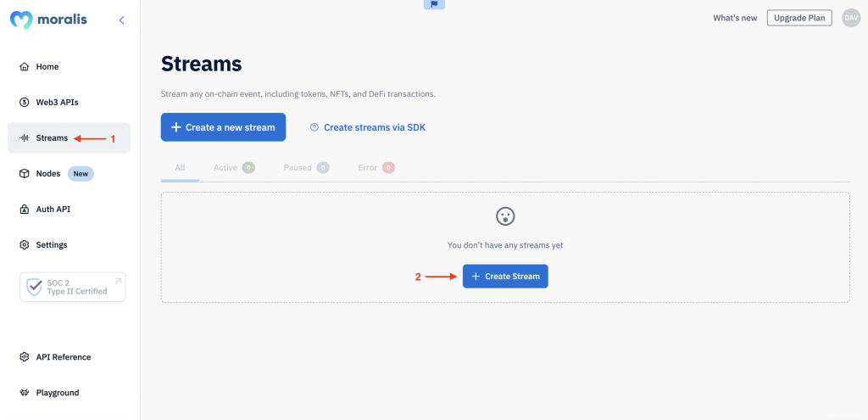Click the question mark help icon
The width and height of the screenshot is (868, 420).
pos(314,127)
